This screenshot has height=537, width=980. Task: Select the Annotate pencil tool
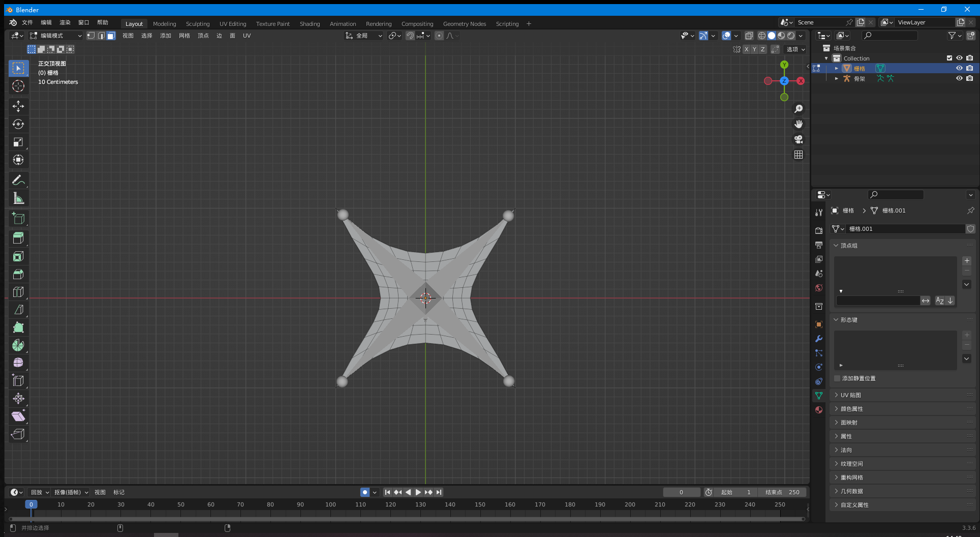(x=18, y=180)
